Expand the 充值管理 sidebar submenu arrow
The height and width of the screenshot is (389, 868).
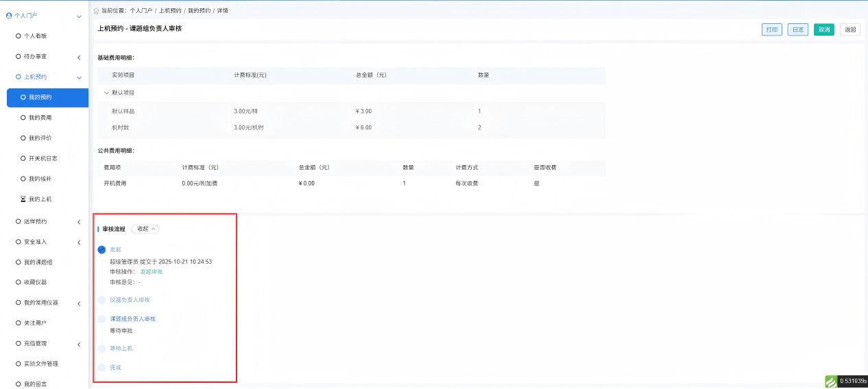(79, 344)
